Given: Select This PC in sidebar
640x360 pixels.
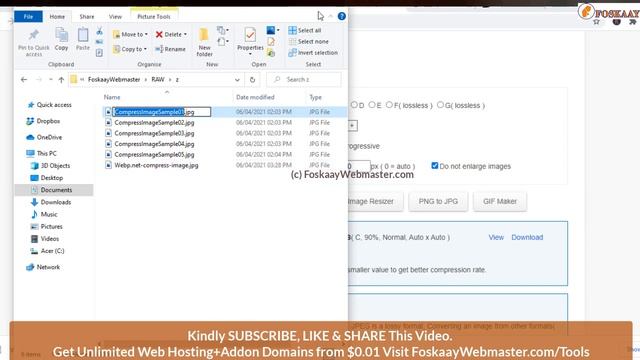Looking at the screenshot, I should click(x=41, y=153).
